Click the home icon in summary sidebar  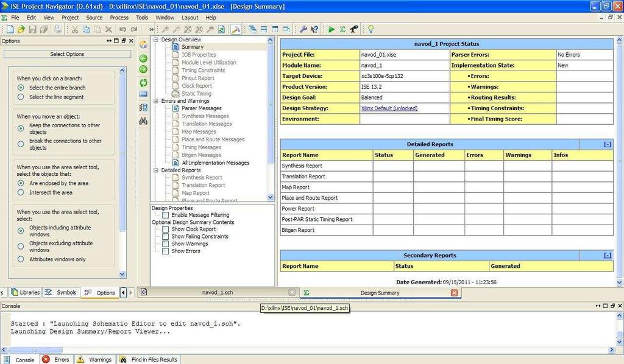click(143, 45)
